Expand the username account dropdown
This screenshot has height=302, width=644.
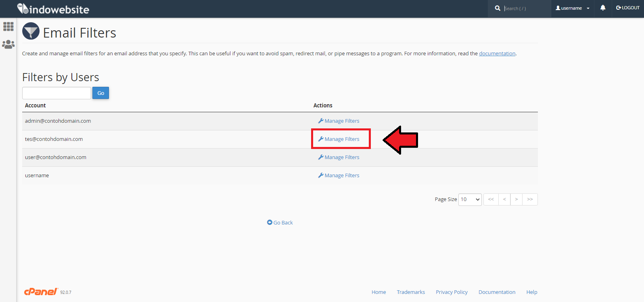572,8
